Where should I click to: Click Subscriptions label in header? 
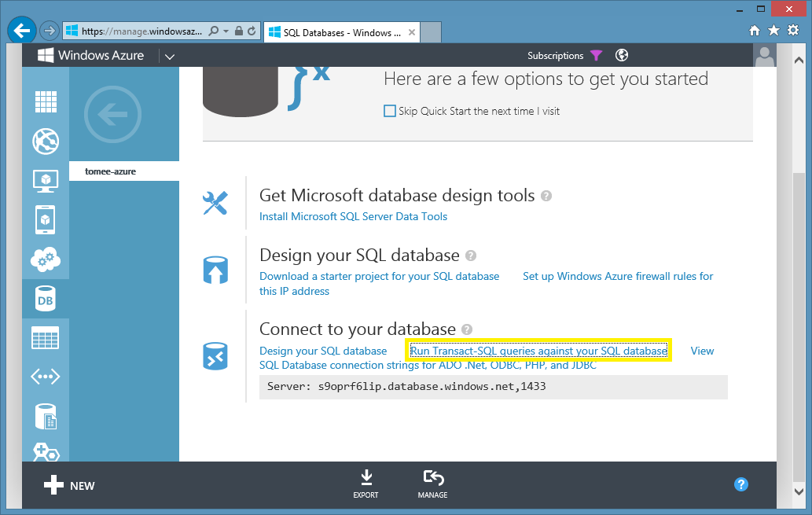click(555, 56)
